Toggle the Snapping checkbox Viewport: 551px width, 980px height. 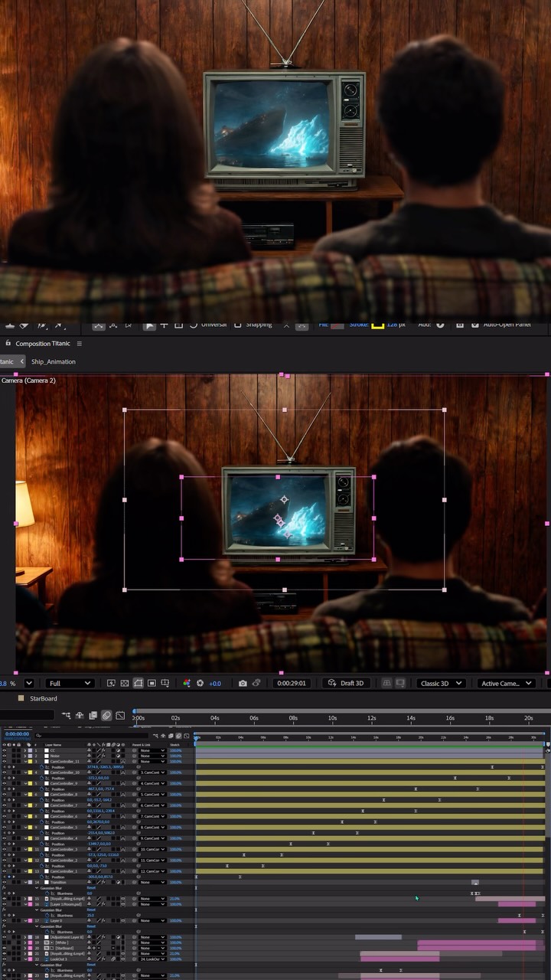coord(237,325)
